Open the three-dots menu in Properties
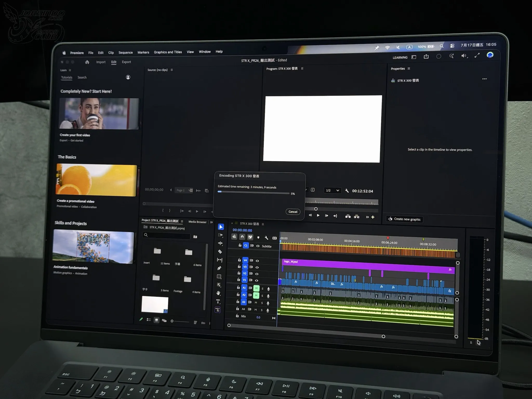Image resolution: width=532 pixels, height=399 pixels. coord(484,79)
